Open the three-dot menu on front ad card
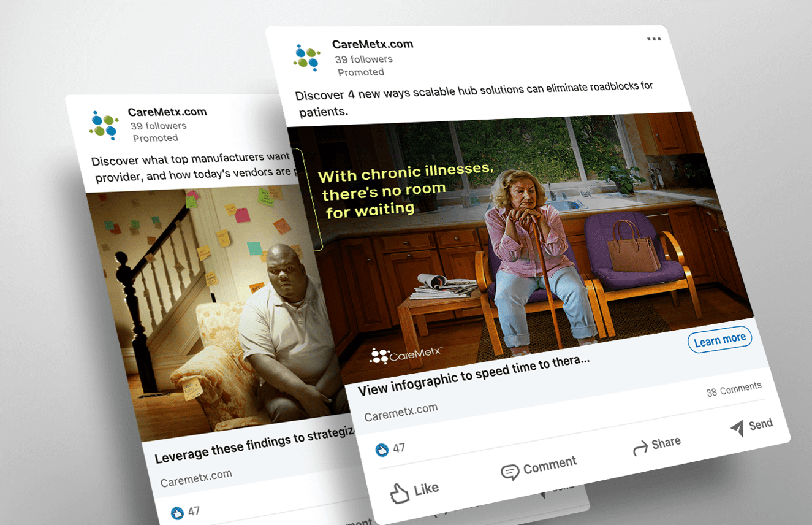The width and height of the screenshot is (812, 525). (654, 39)
